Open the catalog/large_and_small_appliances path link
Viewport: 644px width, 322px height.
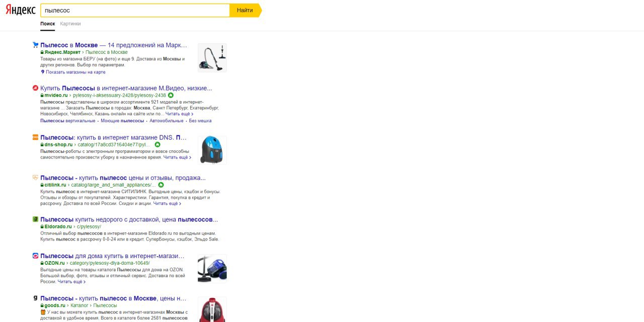pos(113,185)
